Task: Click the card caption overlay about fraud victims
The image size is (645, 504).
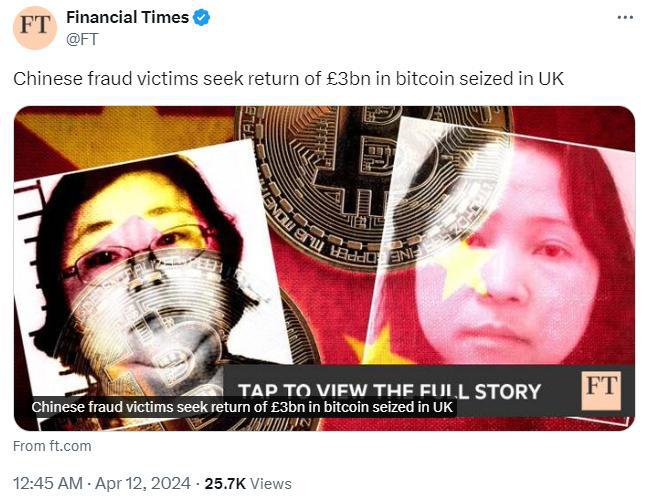Action: 242,407
